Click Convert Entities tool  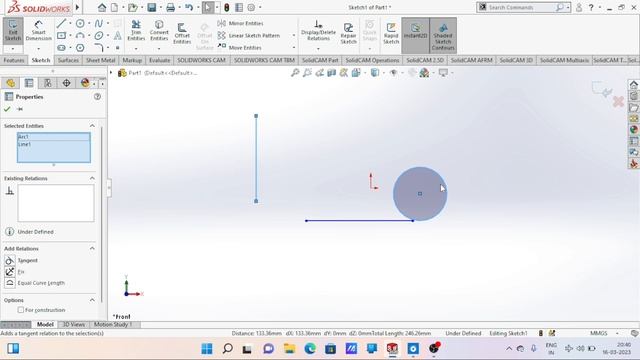click(x=159, y=31)
